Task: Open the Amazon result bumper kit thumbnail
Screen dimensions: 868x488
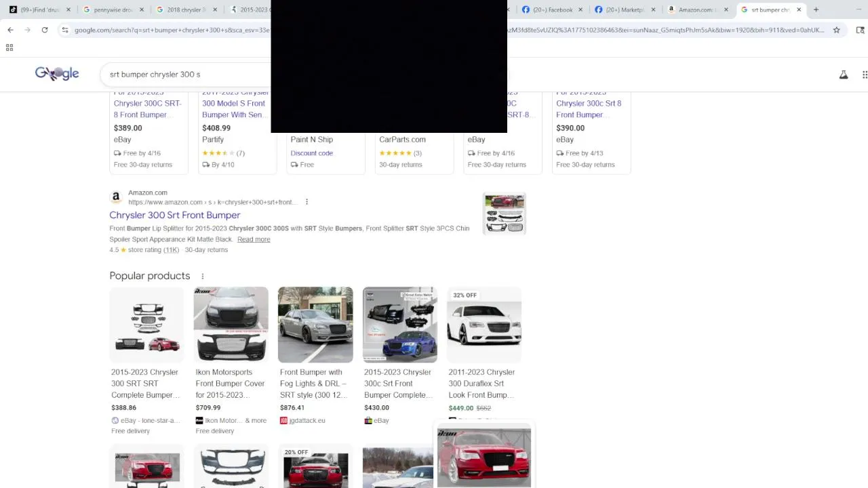Action: click(x=505, y=213)
